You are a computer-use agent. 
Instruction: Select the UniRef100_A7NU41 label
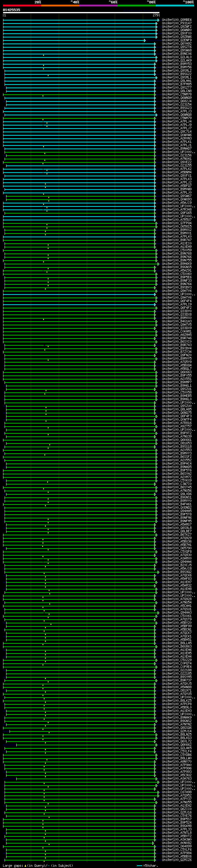(x=177, y=159)
